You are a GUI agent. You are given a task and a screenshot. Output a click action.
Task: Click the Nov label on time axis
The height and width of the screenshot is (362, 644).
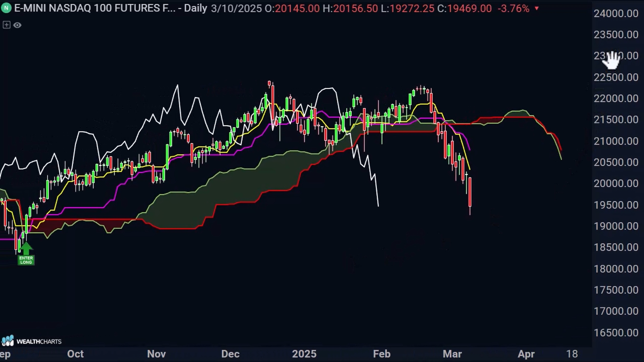point(156,354)
